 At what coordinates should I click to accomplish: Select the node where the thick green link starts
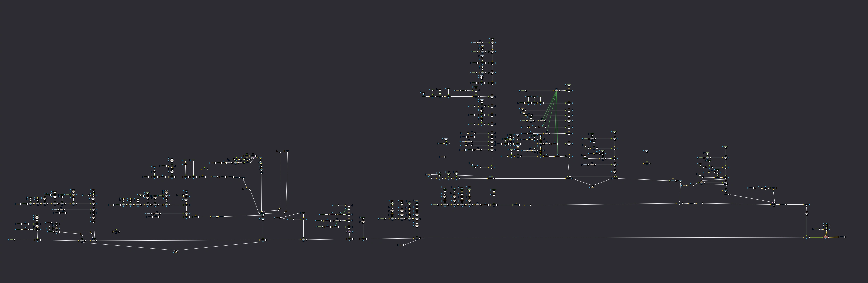(x=807, y=237)
